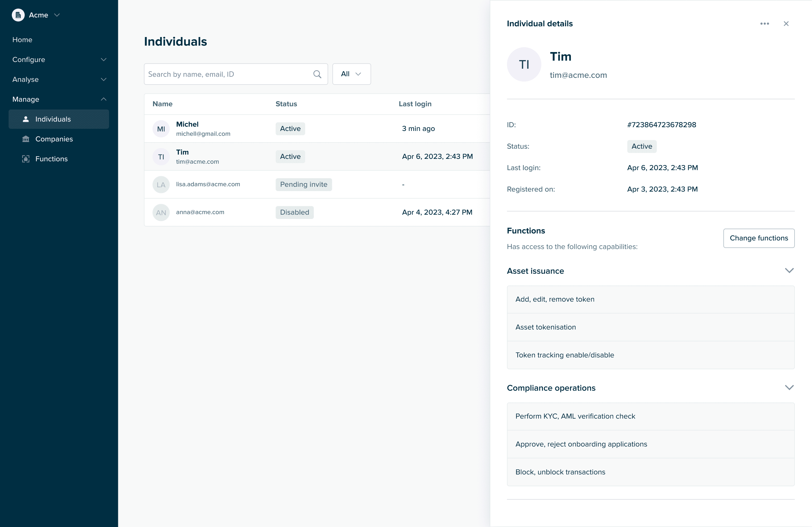Click the magnifying glass search icon
Image resolution: width=812 pixels, height=527 pixels.
(x=317, y=74)
